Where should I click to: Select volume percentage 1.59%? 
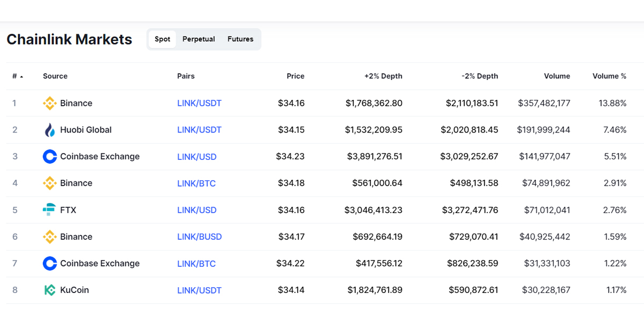pyautogui.click(x=616, y=237)
